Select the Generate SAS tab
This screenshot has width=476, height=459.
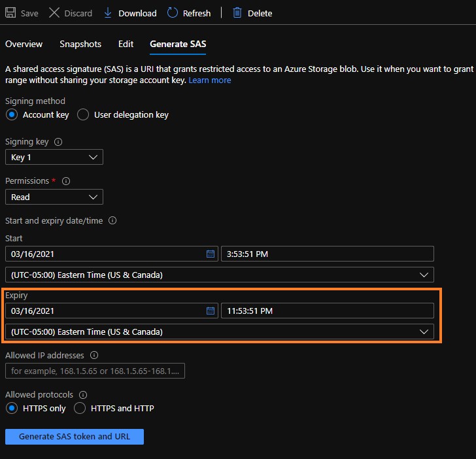pyautogui.click(x=178, y=44)
